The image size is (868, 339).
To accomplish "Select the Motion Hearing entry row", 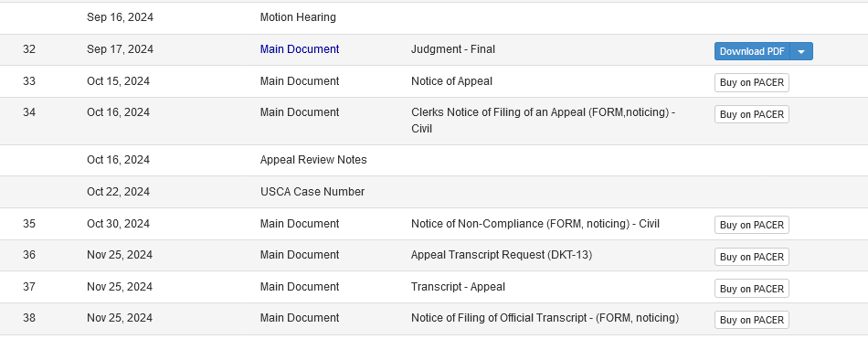I will click(x=434, y=17).
